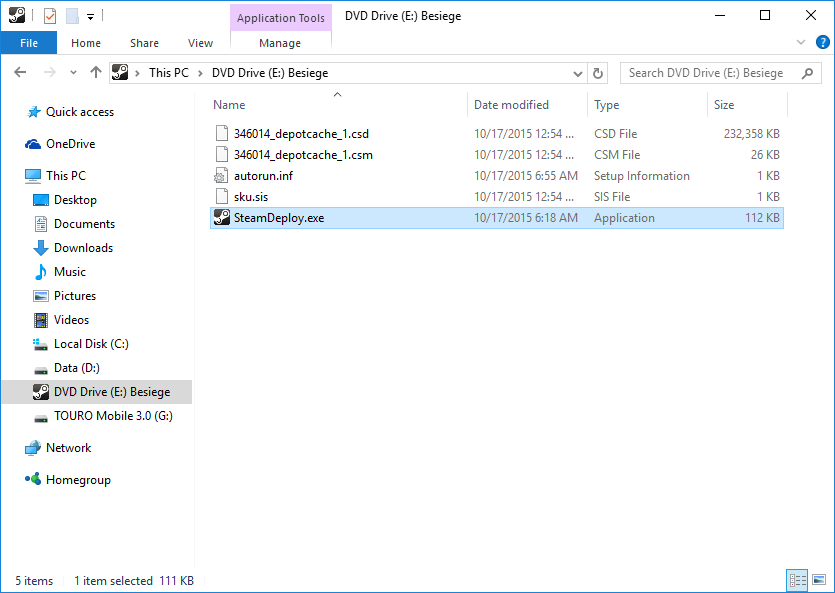This screenshot has height=593, width=835.
Task: Switch to the View ribbon tab
Action: click(x=200, y=43)
